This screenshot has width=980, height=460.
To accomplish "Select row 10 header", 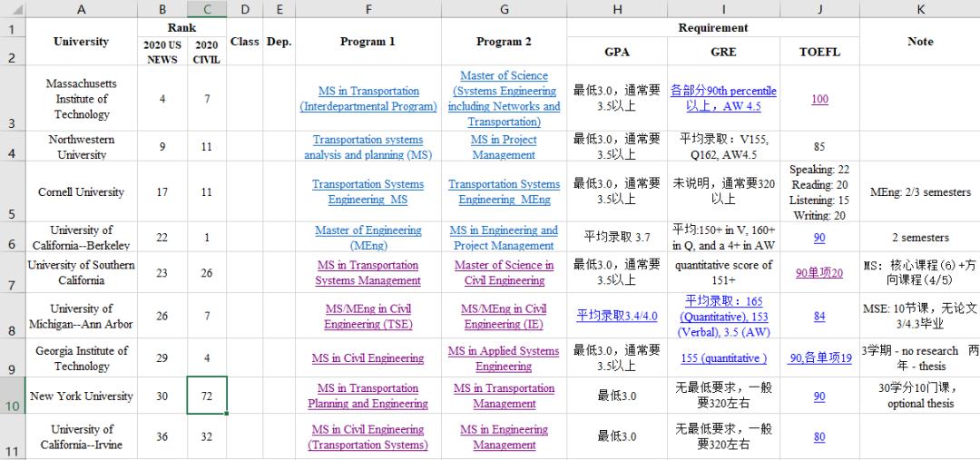I will pyautogui.click(x=13, y=395).
